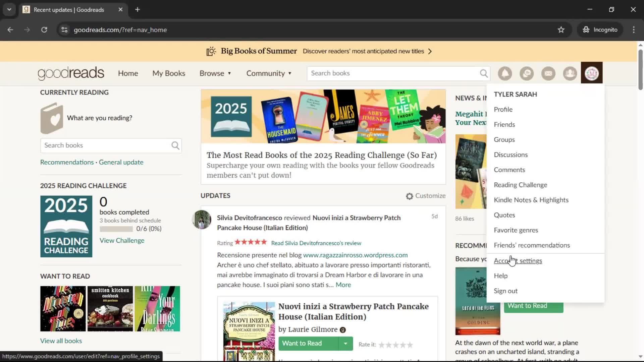Select Favorite genres from the user menu
This screenshot has width=644, height=362.
(516, 230)
